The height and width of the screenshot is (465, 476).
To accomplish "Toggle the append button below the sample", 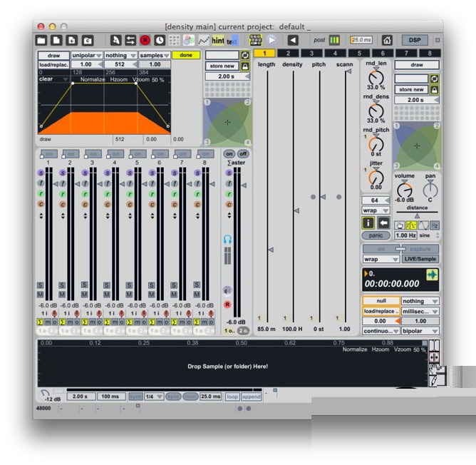I will [251, 397].
